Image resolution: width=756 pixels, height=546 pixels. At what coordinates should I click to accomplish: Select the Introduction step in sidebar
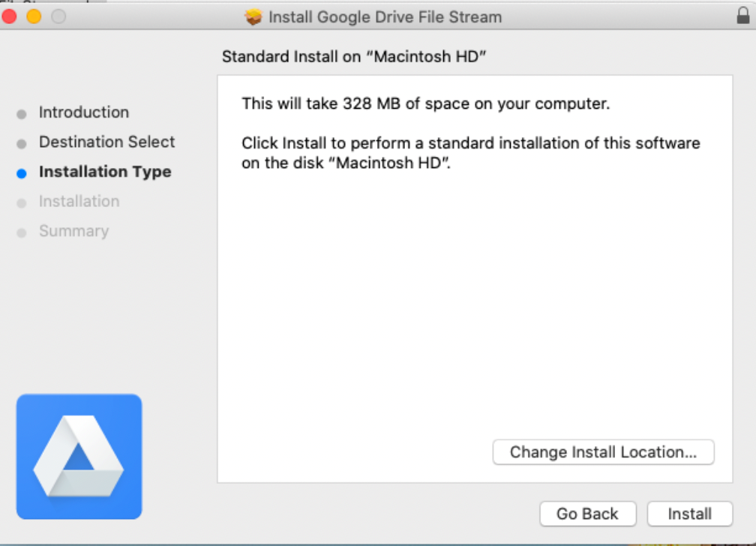click(x=84, y=112)
